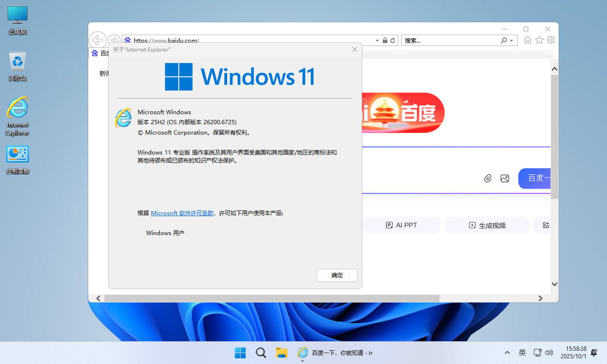Expand the address bar URL dropdown arrow
607x364 pixels.
[377, 41]
